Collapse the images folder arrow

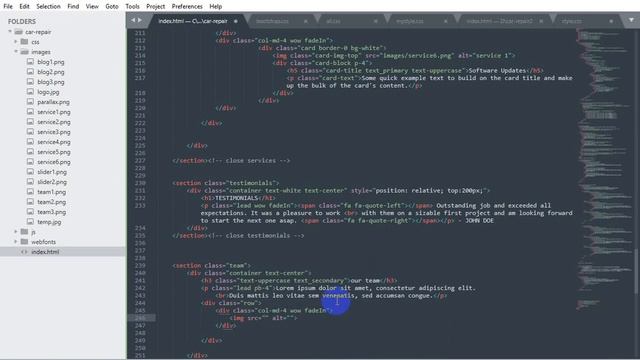[16, 51]
